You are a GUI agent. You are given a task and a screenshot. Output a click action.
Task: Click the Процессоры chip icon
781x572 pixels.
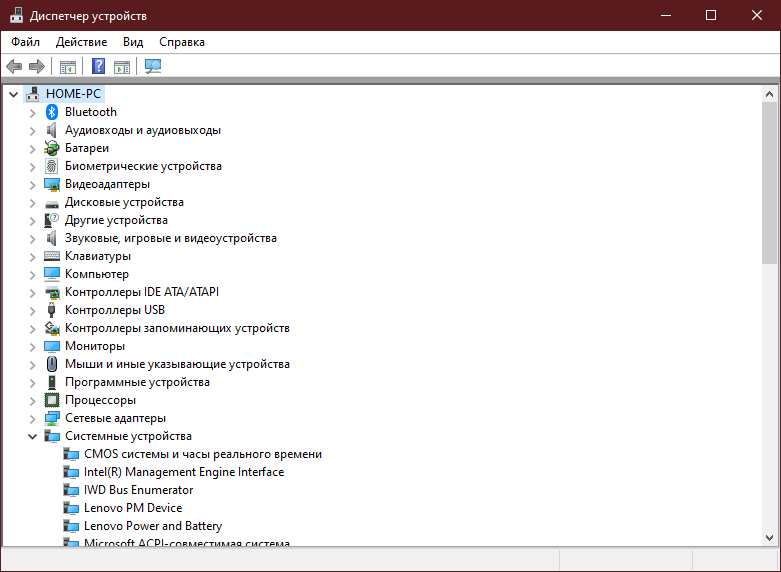pyautogui.click(x=52, y=400)
